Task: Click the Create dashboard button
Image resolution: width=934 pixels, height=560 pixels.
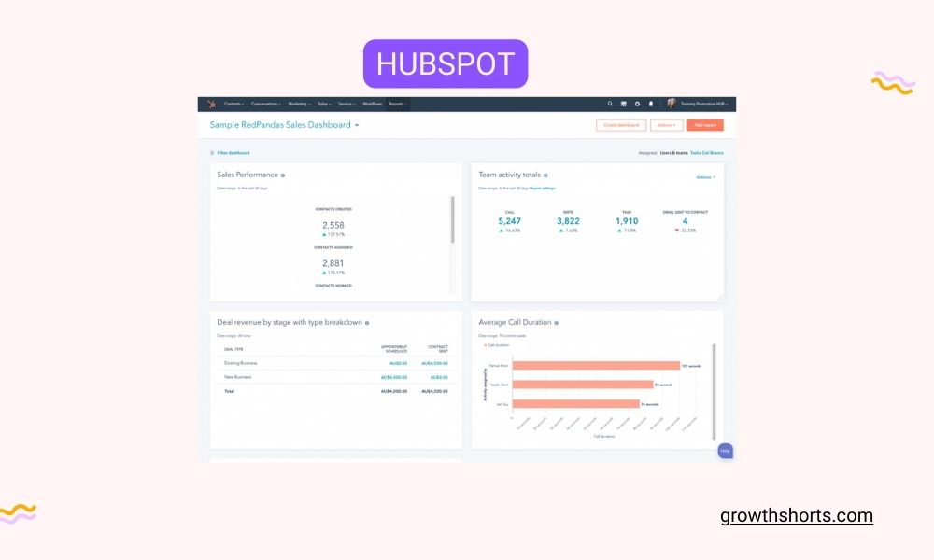Action: tap(619, 124)
